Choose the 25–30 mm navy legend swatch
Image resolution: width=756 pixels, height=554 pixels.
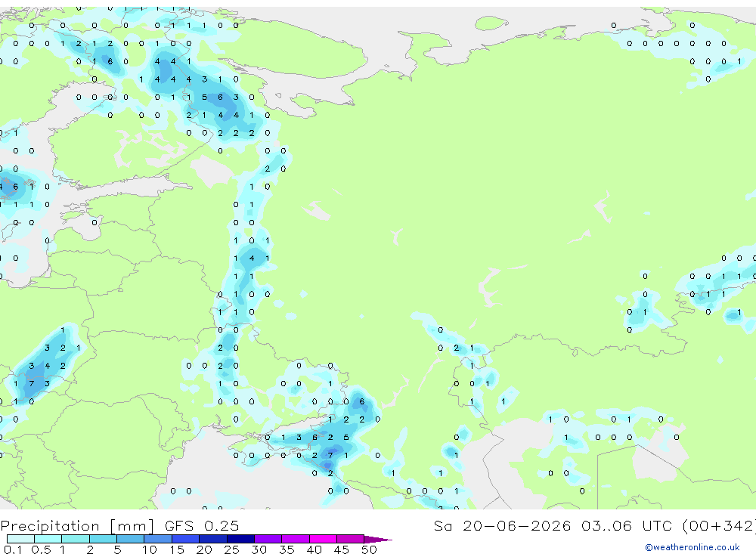240,539
